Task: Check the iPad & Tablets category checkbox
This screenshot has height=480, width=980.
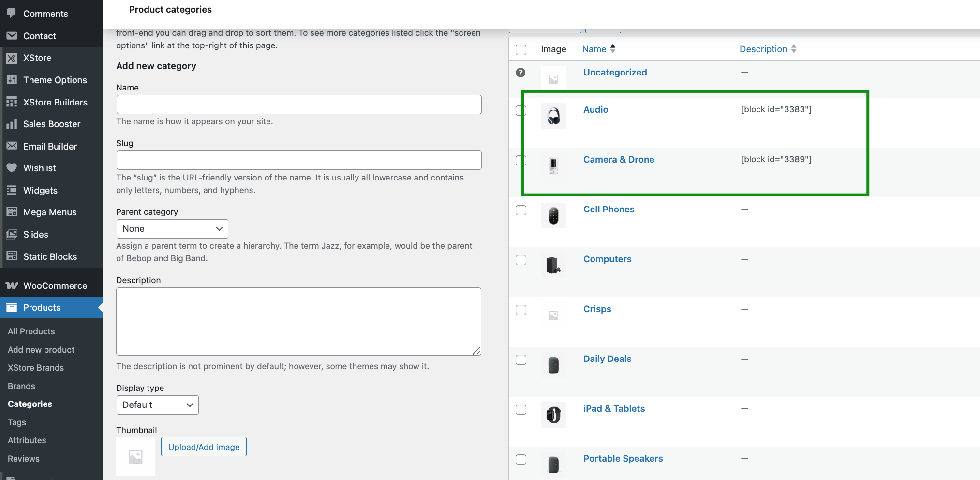Action: coord(521,409)
